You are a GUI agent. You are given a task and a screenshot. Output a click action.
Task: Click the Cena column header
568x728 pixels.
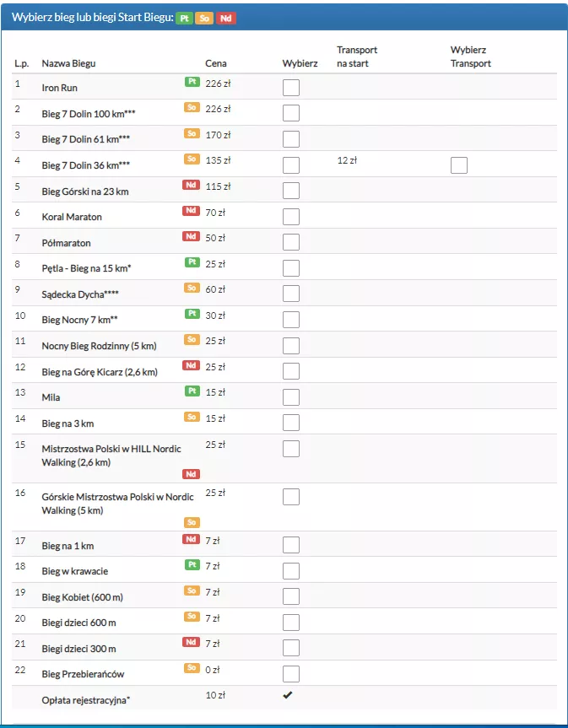(x=216, y=64)
